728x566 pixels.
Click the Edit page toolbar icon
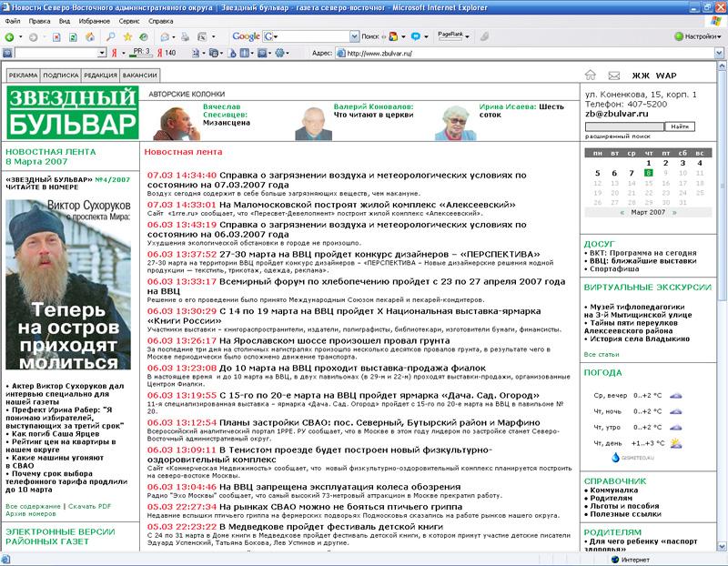202,36
